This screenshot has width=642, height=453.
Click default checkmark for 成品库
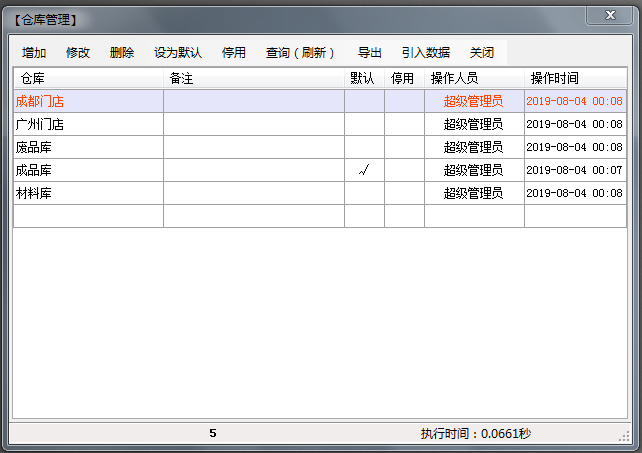click(x=364, y=170)
